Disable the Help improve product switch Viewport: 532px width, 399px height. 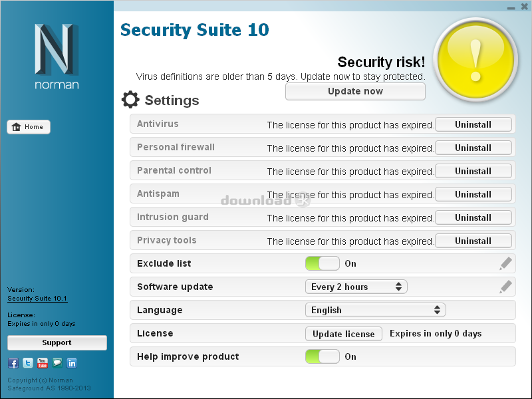[322, 356]
